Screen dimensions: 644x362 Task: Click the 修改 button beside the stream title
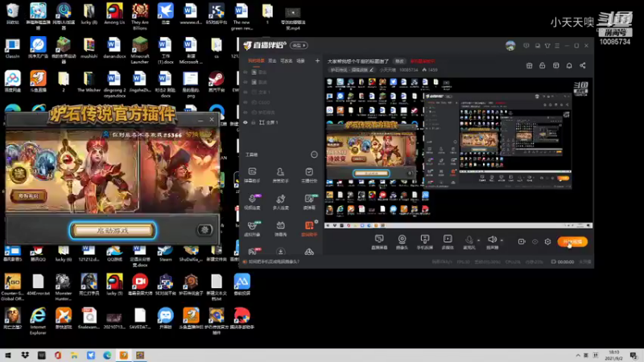pyautogui.click(x=399, y=61)
